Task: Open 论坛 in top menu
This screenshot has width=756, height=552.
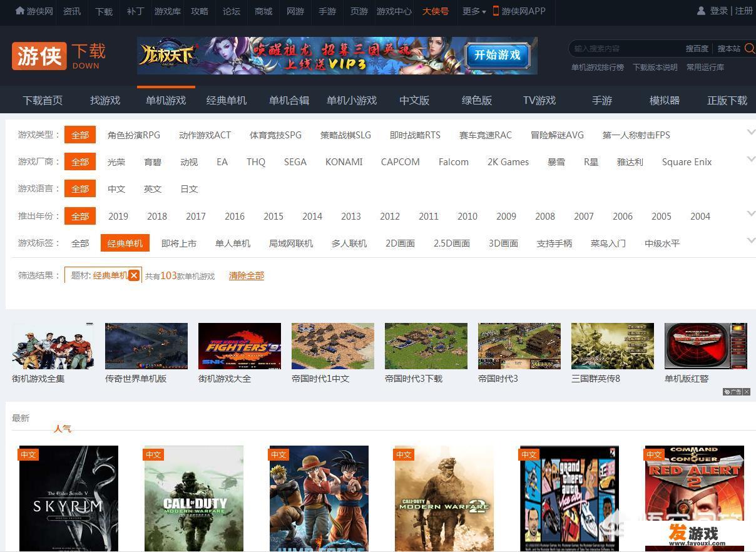Action: point(232,11)
